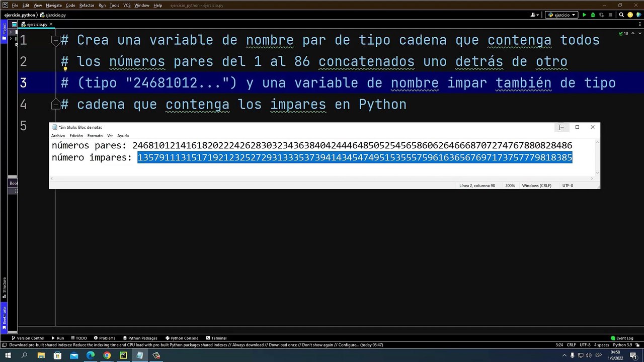Change CRLF line separator in the PyCharm status bar
The image size is (644, 362).
[572, 345]
